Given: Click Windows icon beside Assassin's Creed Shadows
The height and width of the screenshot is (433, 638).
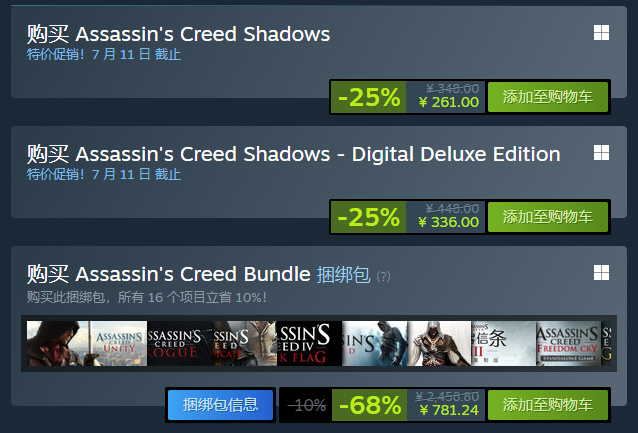Looking at the screenshot, I should (x=602, y=33).
